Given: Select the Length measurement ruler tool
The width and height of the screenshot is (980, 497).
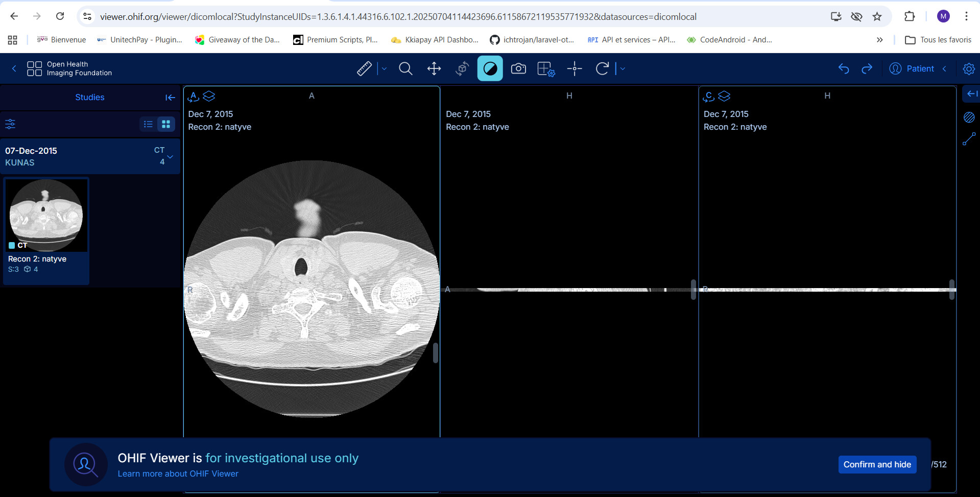Looking at the screenshot, I should 364,68.
